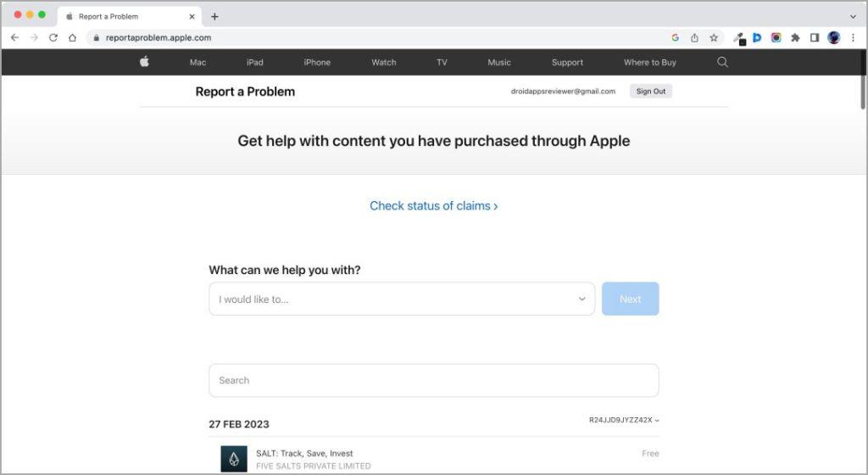The height and width of the screenshot is (475, 868).
Task: Click the Report a Problem browser tab
Action: (130, 17)
